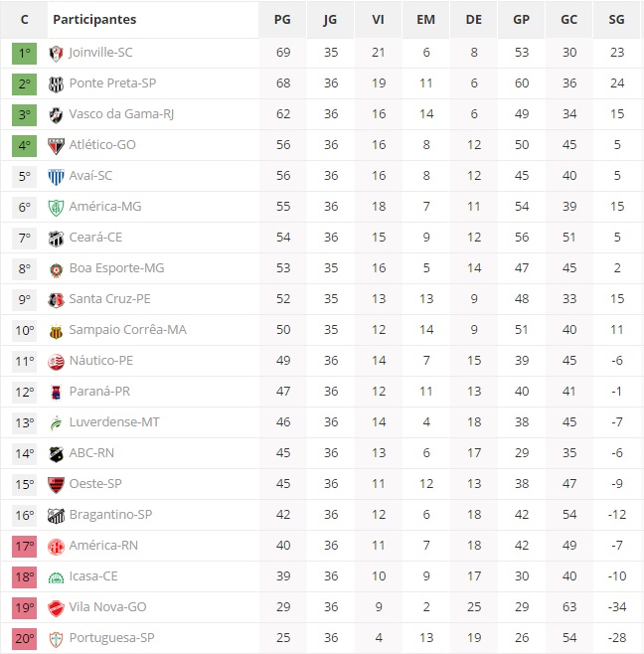This screenshot has height=654, width=644.
Task: Select the Participantes column header
Action: [x=94, y=20]
